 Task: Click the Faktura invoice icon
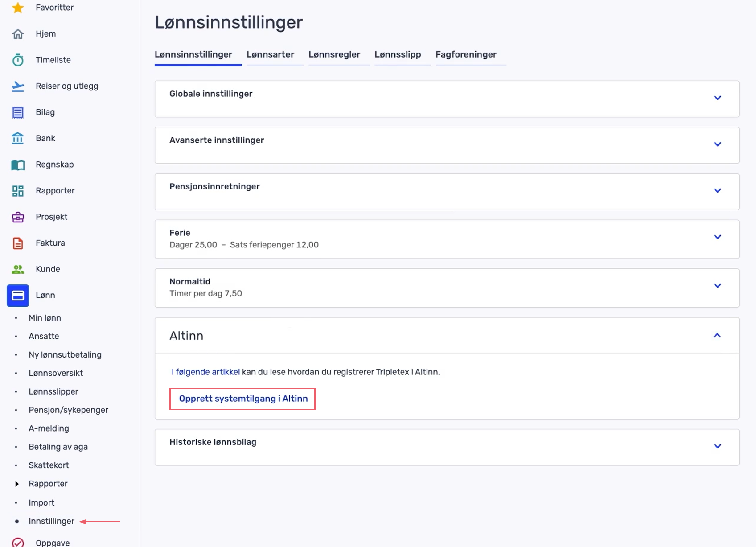[x=18, y=243]
